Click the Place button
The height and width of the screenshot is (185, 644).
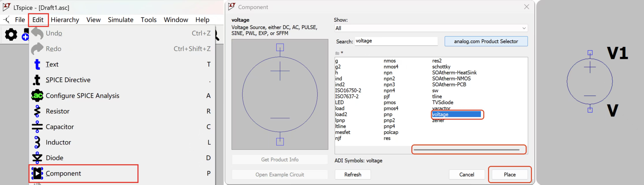pyautogui.click(x=510, y=174)
